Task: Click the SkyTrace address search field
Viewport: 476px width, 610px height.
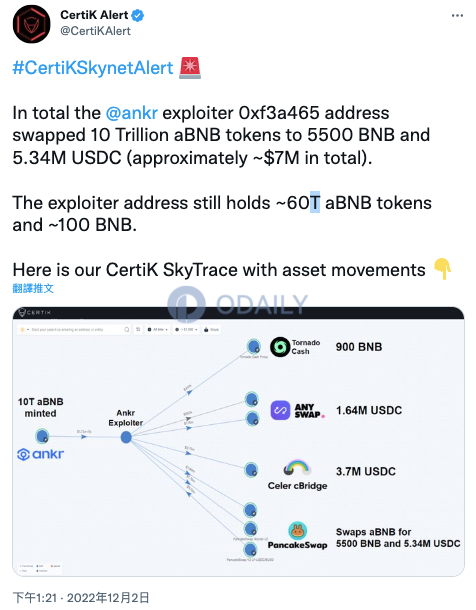Action: click(x=74, y=330)
